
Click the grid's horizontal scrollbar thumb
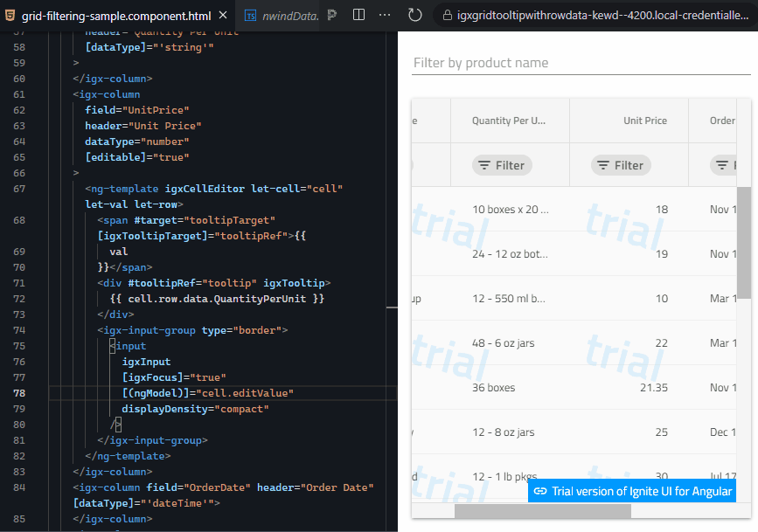542,511
